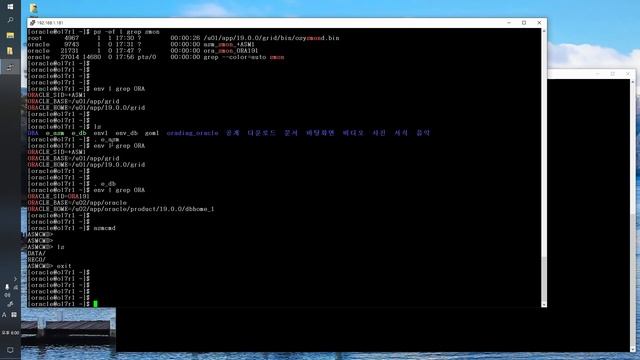Open the network tray icon
Image resolution: width=640 pixels, height=360 pixels.
(x=16, y=287)
